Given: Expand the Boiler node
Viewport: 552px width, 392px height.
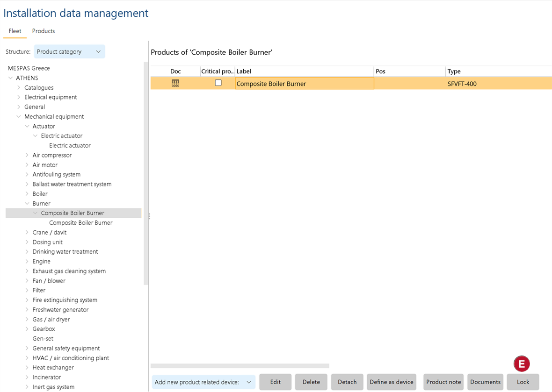Looking at the screenshot, I should 27,194.
